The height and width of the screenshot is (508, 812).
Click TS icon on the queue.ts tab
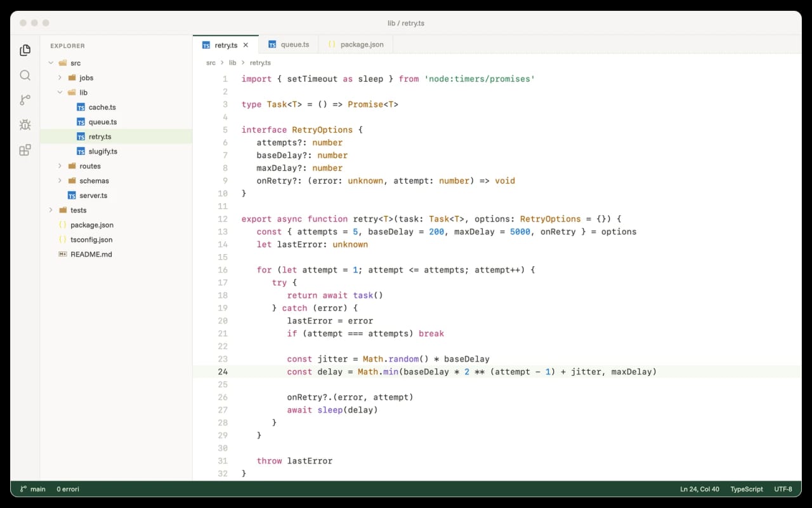coord(272,44)
